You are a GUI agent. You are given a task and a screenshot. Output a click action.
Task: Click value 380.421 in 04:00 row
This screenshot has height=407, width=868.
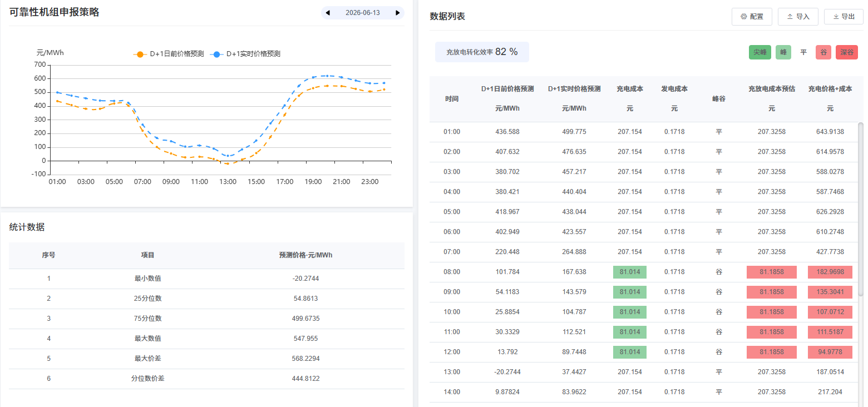507,192
